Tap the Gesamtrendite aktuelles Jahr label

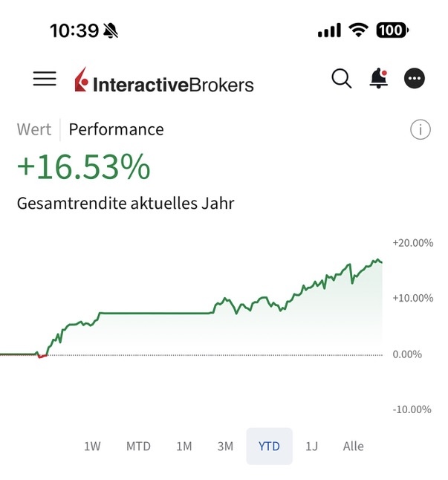126,202
